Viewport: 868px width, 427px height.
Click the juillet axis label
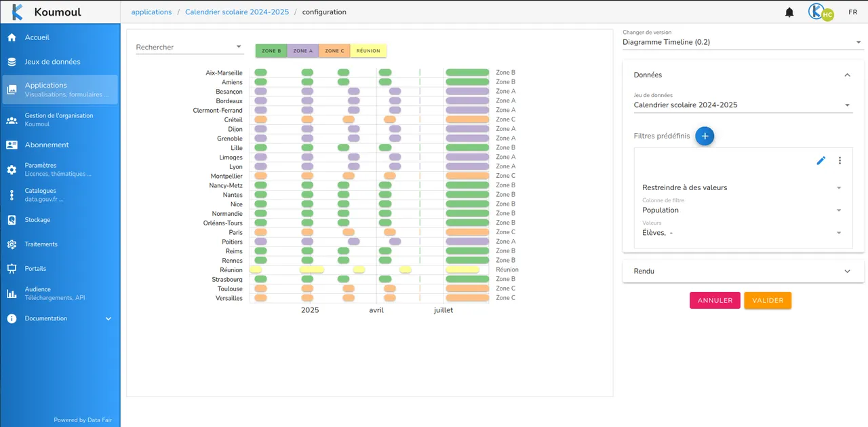pyautogui.click(x=443, y=310)
